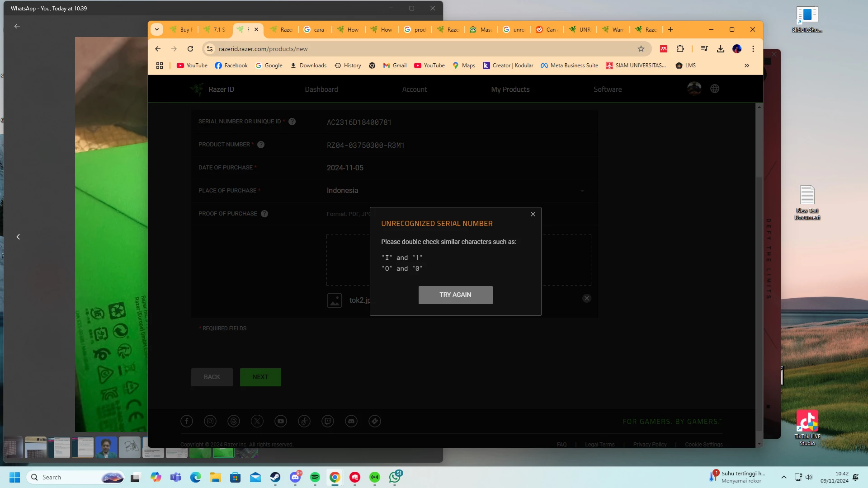This screenshot has width=868, height=488.
Task: Open Chrome downloads toolbar icon
Action: pyautogui.click(x=721, y=49)
